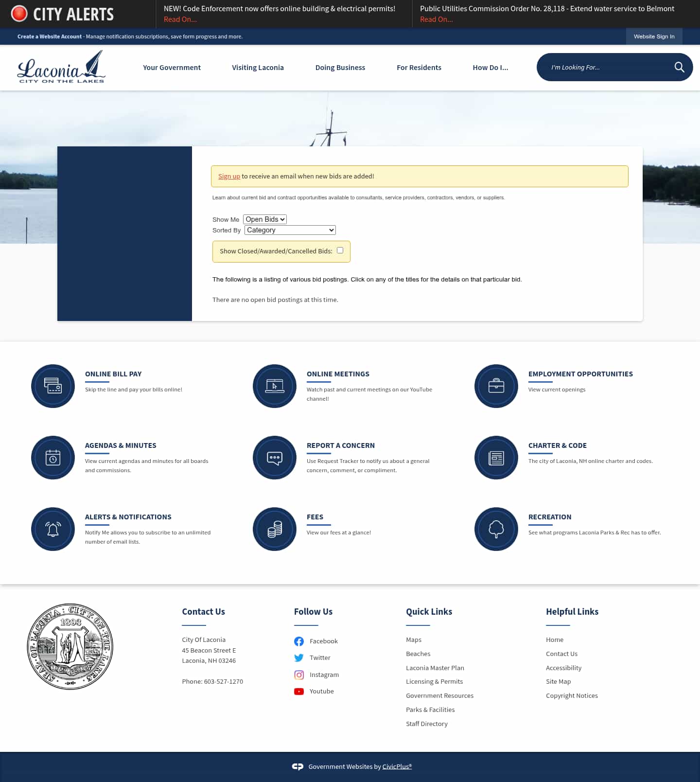Click the Beaches quick link

point(418,654)
